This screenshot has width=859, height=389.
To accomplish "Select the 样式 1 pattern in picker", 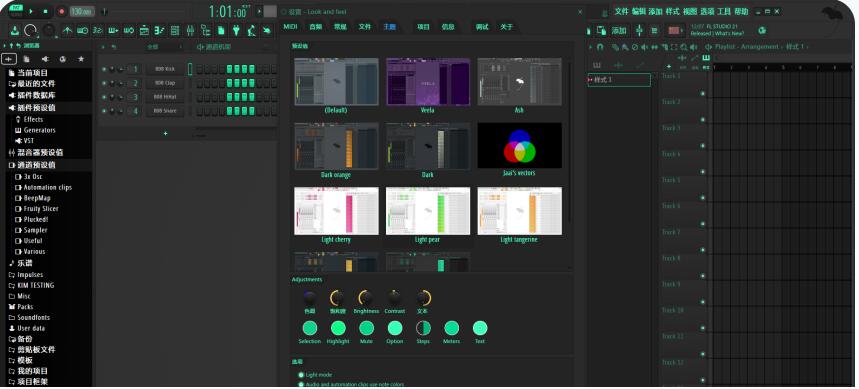I will pos(620,80).
